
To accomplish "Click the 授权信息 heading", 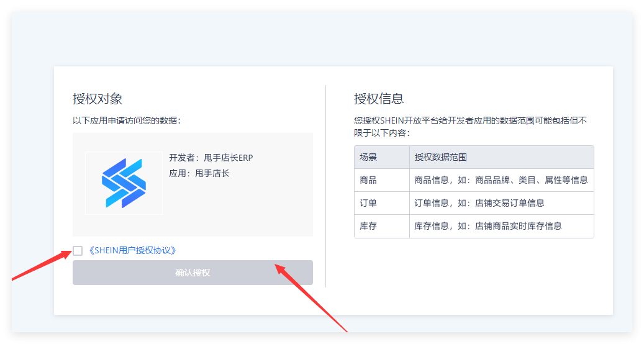I will click(379, 99).
